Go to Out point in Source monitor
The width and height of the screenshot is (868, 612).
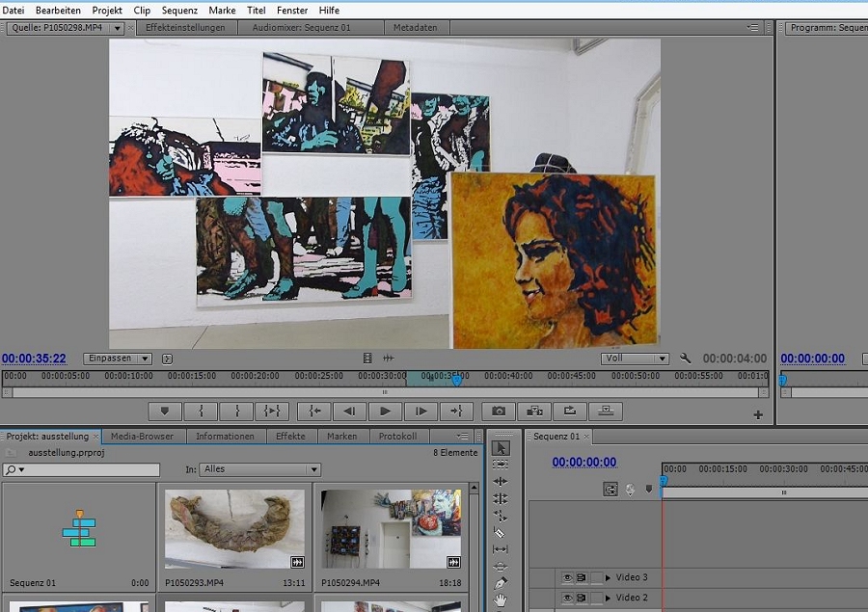[456, 412]
